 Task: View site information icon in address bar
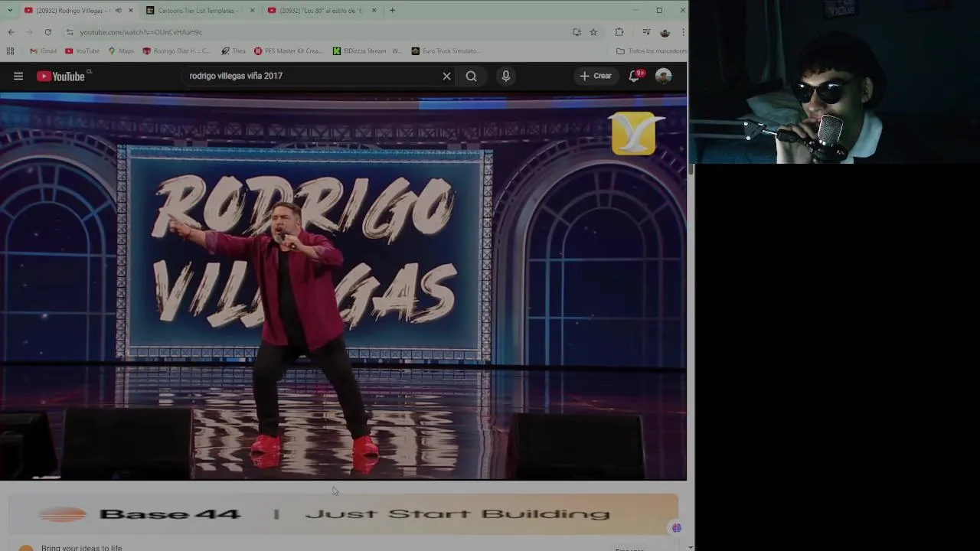70,32
